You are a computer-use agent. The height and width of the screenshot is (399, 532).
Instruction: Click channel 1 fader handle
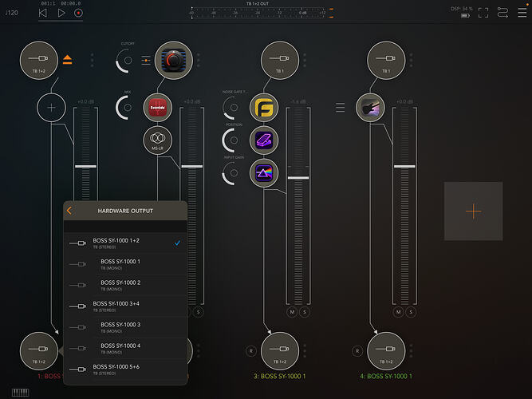click(x=85, y=167)
